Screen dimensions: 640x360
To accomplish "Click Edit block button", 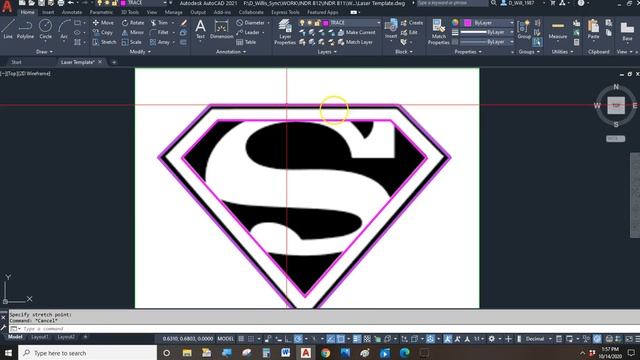I will pos(409,32).
